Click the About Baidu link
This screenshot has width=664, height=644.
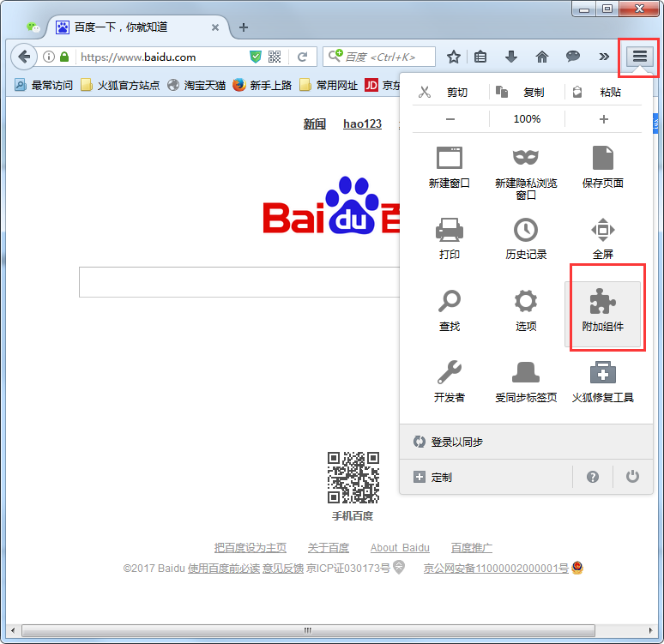coord(400,547)
